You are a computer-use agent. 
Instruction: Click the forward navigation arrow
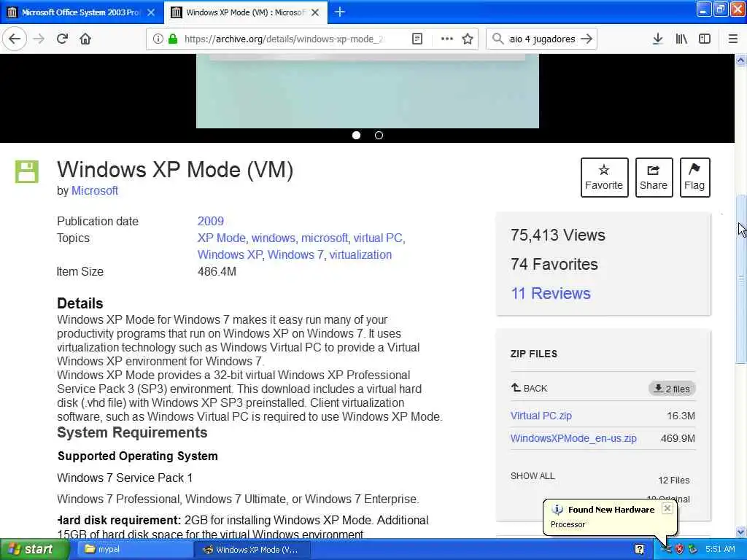(x=39, y=39)
